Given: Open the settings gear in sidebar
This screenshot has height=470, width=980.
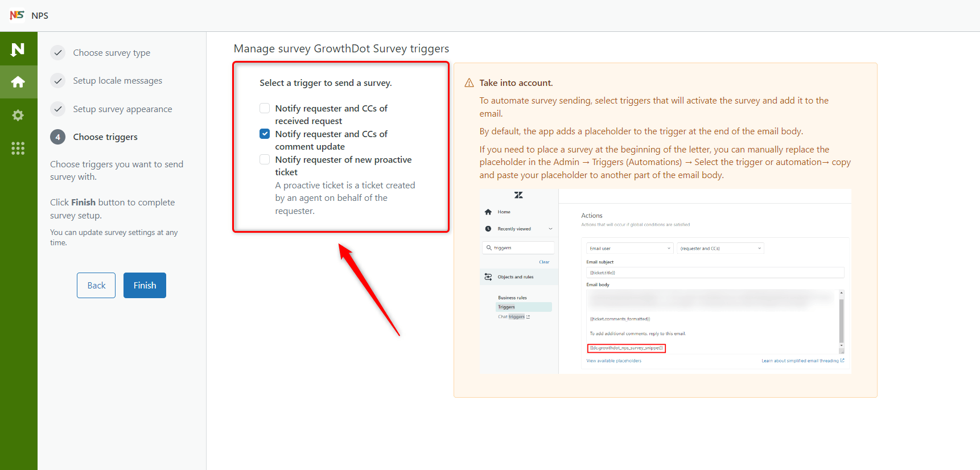Looking at the screenshot, I should pyautogui.click(x=18, y=116).
